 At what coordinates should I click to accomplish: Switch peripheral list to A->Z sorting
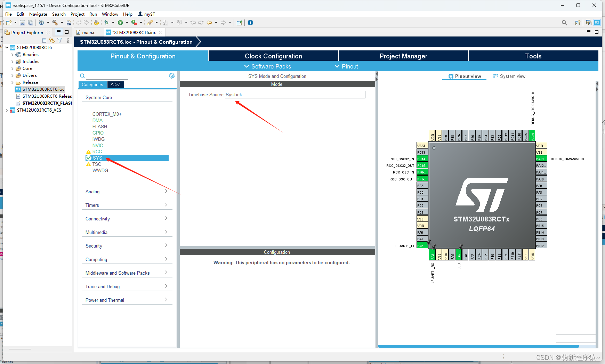(115, 84)
